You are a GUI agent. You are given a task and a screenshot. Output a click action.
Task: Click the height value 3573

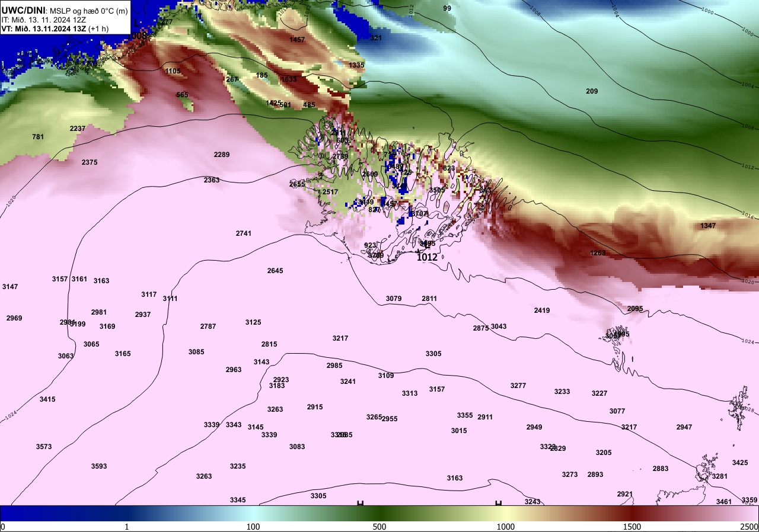(44, 447)
